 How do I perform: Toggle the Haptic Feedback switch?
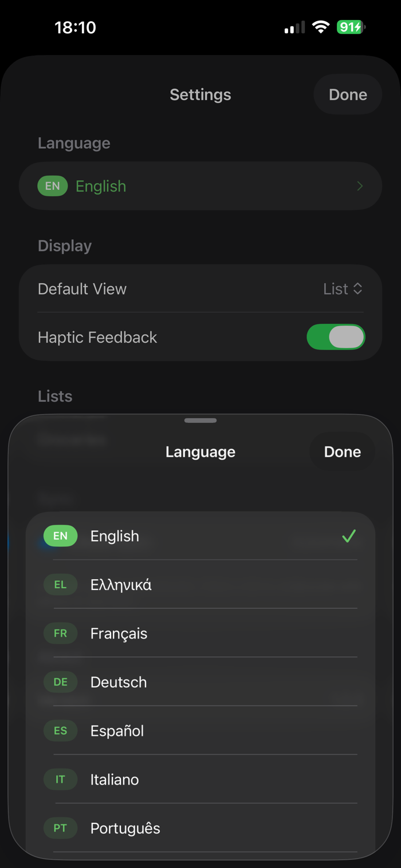tap(336, 337)
